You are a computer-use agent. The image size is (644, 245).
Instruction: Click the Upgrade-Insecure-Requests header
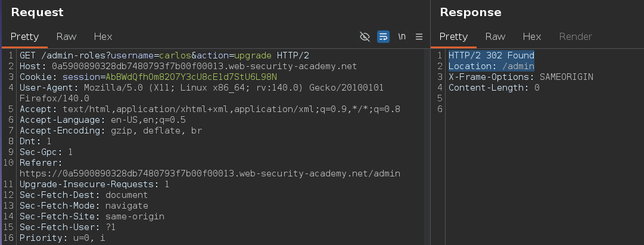click(x=94, y=184)
